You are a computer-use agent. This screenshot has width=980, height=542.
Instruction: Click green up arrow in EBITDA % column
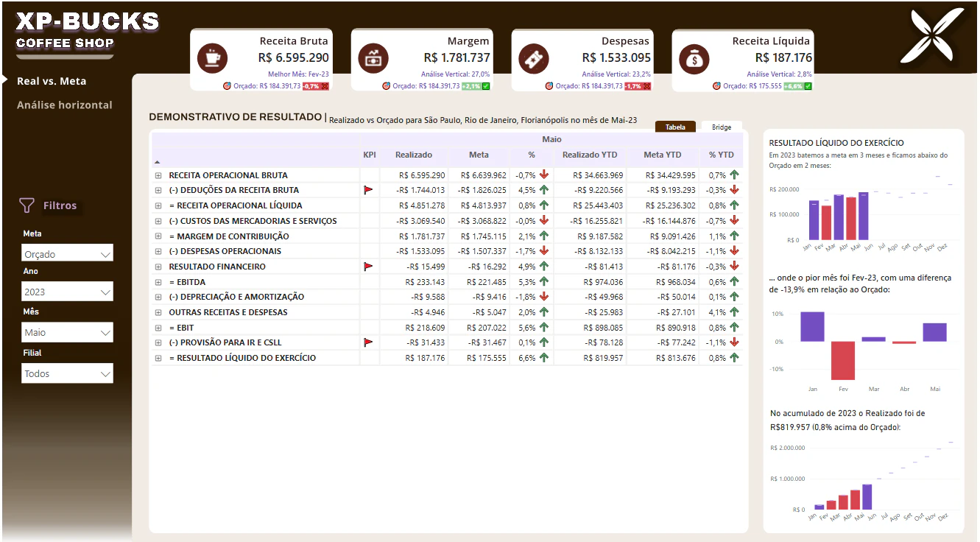(x=543, y=282)
